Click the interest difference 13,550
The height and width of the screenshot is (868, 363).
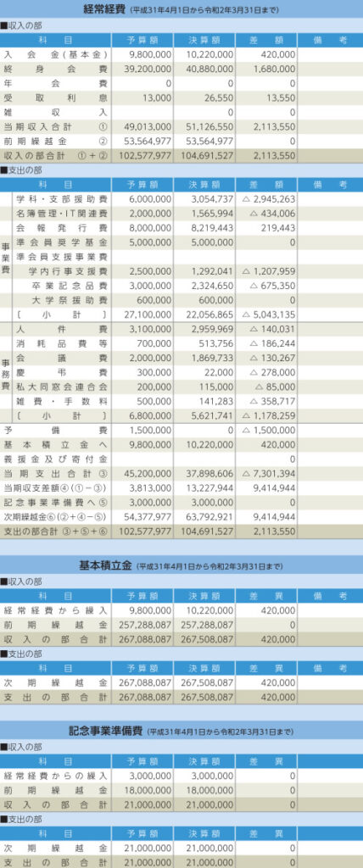(281, 98)
